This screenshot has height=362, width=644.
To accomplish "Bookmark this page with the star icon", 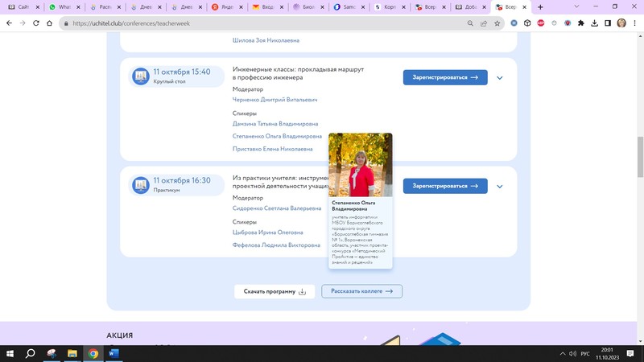I will pos(498,23).
